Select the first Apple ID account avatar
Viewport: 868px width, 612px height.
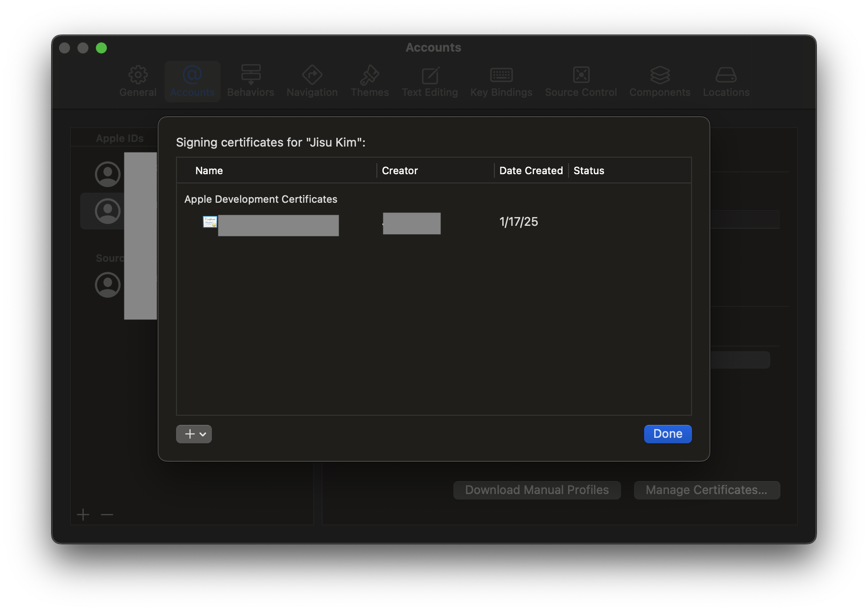point(108,174)
